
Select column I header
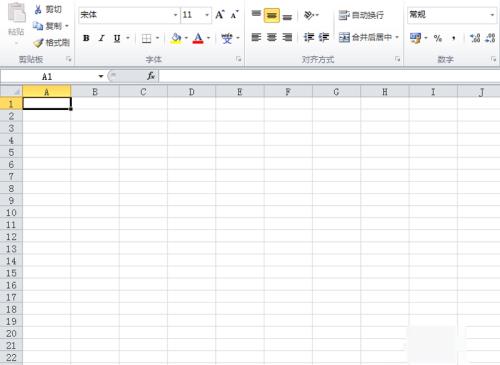click(433, 92)
